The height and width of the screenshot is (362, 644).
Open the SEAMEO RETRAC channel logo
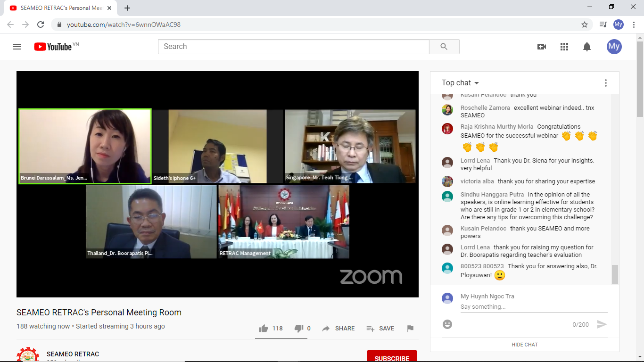(28, 355)
